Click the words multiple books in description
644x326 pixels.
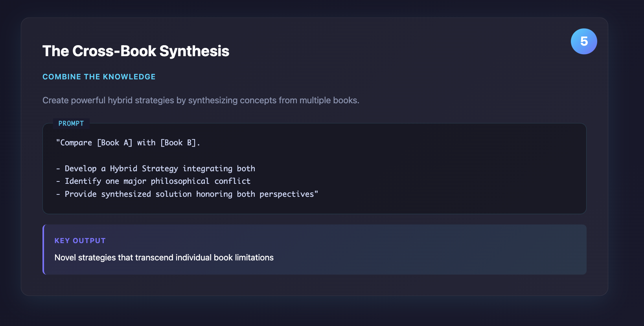tap(329, 100)
